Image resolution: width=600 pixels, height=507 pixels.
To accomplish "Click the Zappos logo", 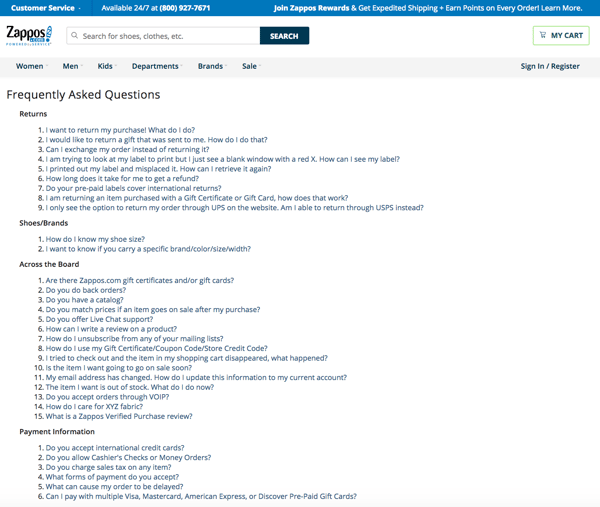I will click(x=29, y=36).
